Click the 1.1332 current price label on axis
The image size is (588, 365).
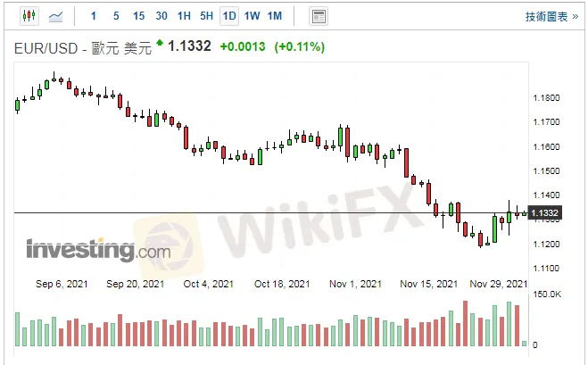(x=544, y=212)
